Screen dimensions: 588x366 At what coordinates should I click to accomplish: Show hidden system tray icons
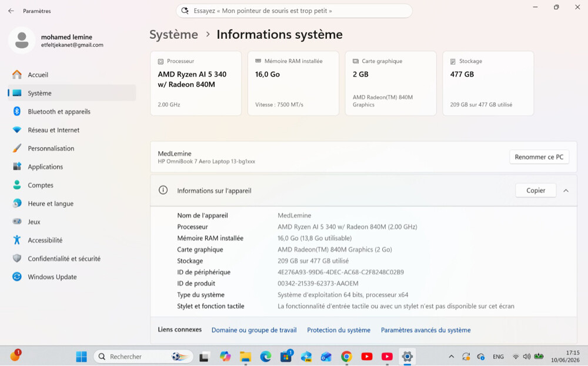pos(452,357)
